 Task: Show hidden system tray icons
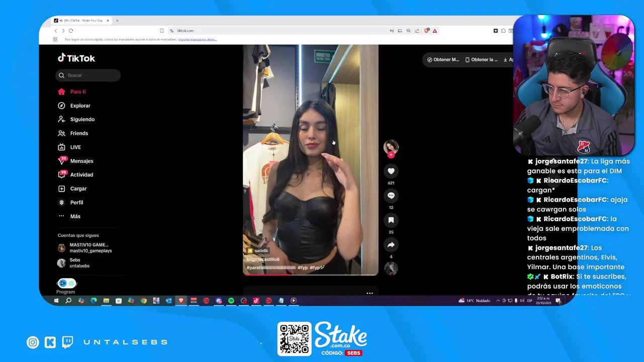(498, 301)
